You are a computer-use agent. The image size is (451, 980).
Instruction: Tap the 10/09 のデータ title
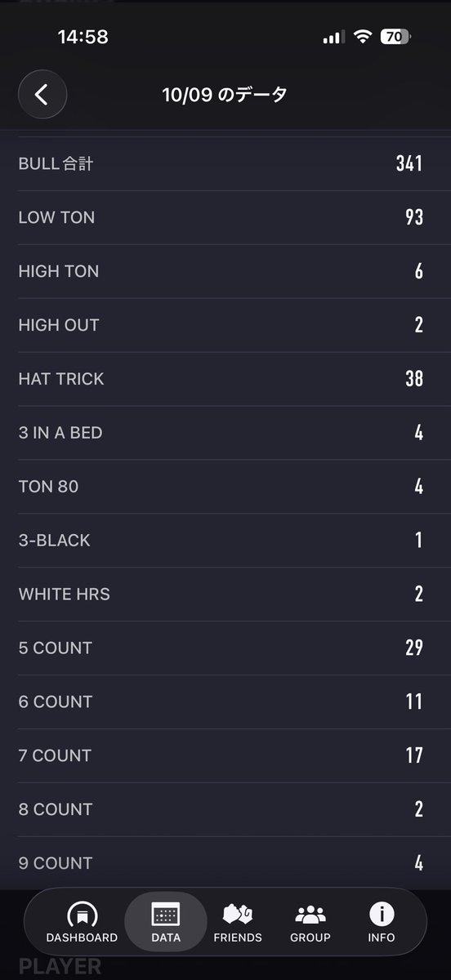coord(225,95)
